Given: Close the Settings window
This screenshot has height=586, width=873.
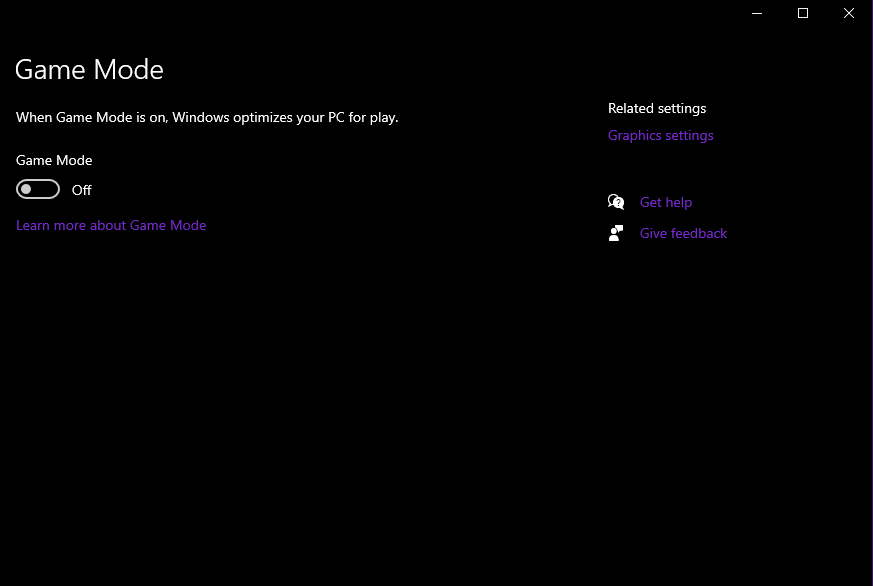Looking at the screenshot, I should point(849,13).
